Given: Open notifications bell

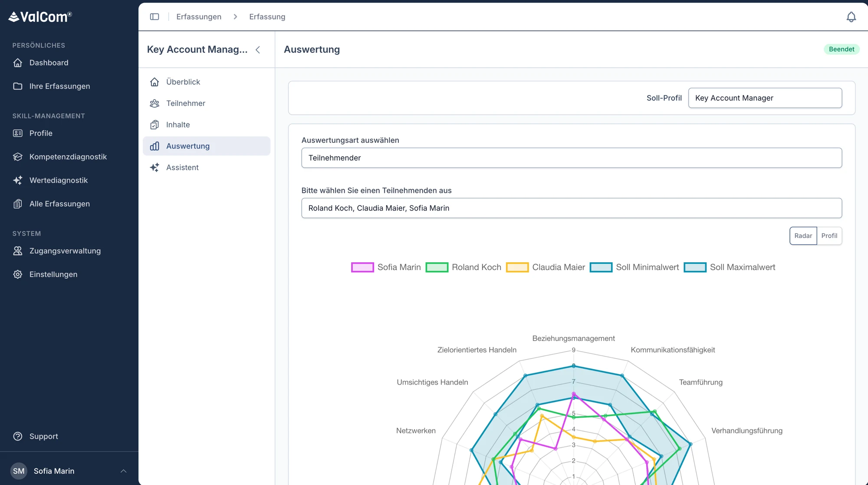Looking at the screenshot, I should (x=851, y=16).
